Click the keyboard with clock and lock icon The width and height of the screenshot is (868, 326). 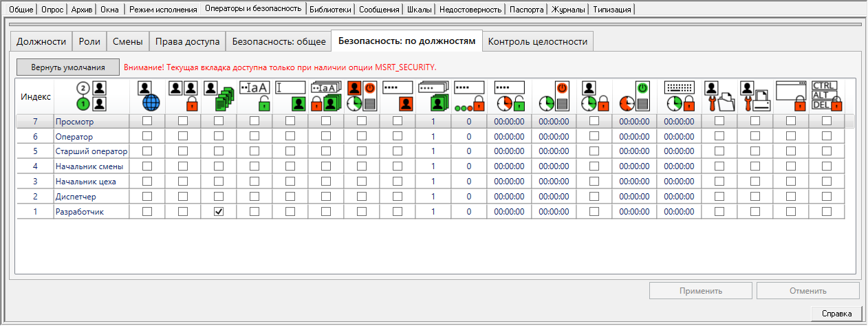680,96
